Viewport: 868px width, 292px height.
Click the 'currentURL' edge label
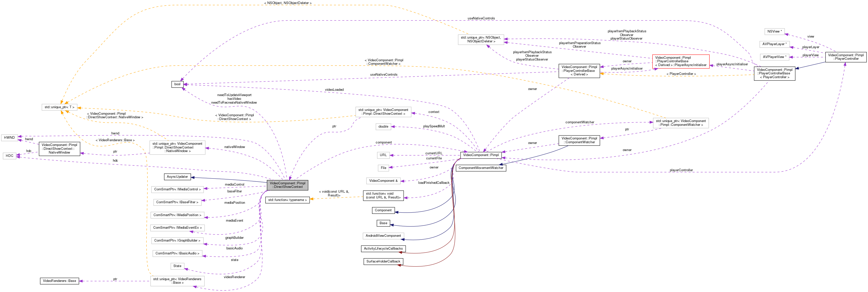pos(434,153)
